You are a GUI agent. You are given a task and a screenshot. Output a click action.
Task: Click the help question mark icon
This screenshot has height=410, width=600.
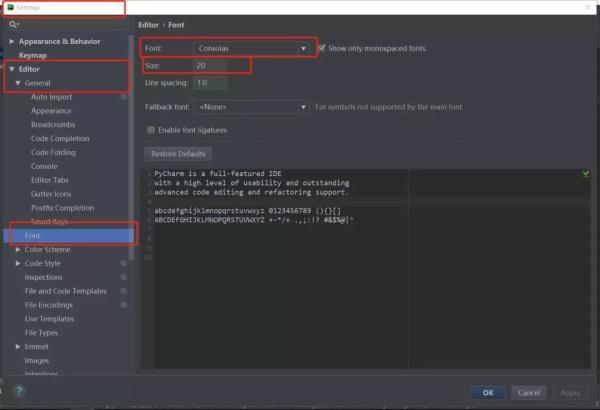19,391
